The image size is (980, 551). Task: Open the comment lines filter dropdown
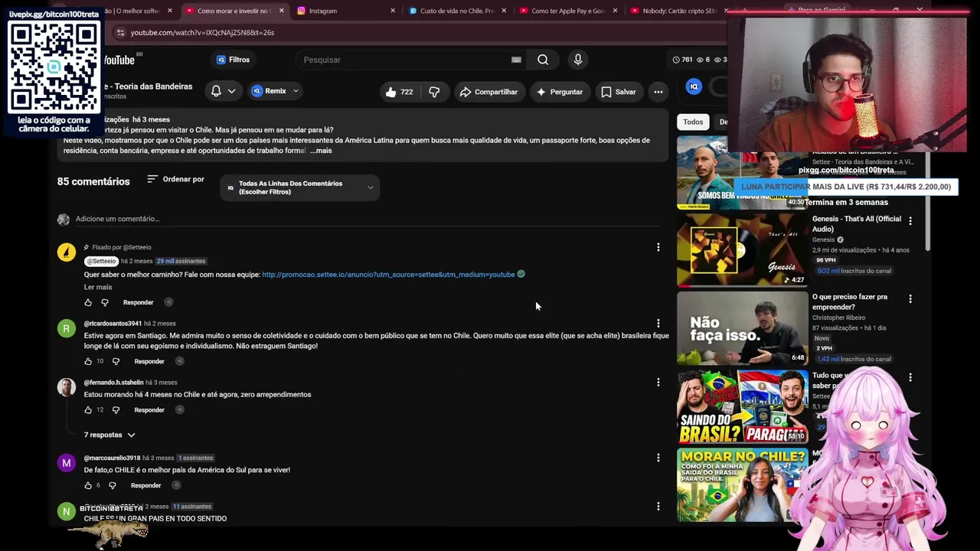pyautogui.click(x=300, y=187)
